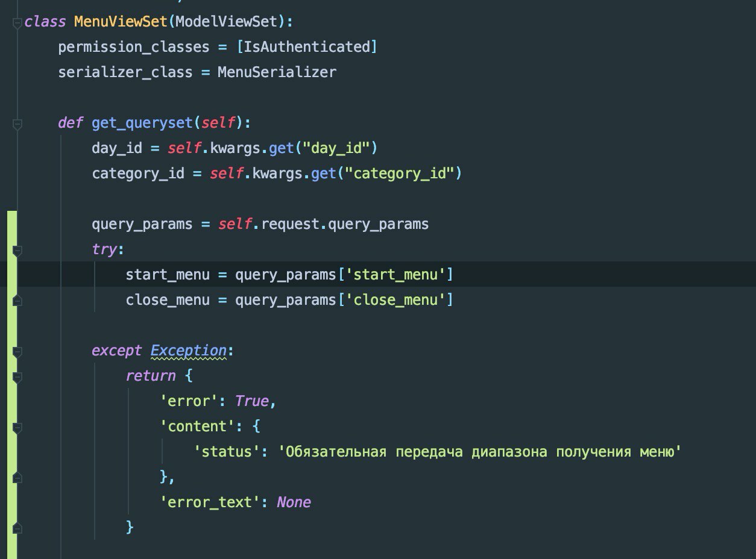Click the None value
The width and height of the screenshot is (756, 559).
click(294, 502)
